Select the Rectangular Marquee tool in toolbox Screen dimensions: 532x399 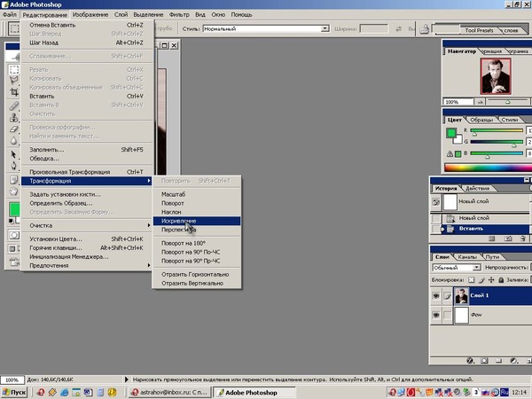pyautogui.click(x=14, y=69)
